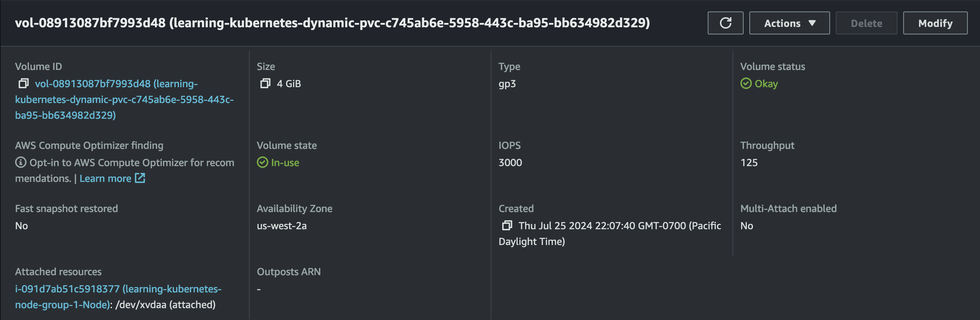The width and height of the screenshot is (980, 320).
Task: Click the info icon beside Compute Optimizer
Action: point(20,163)
